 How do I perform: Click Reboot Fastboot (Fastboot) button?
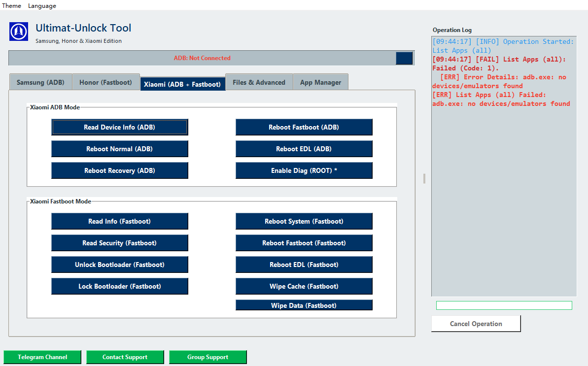click(x=304, y=243)
